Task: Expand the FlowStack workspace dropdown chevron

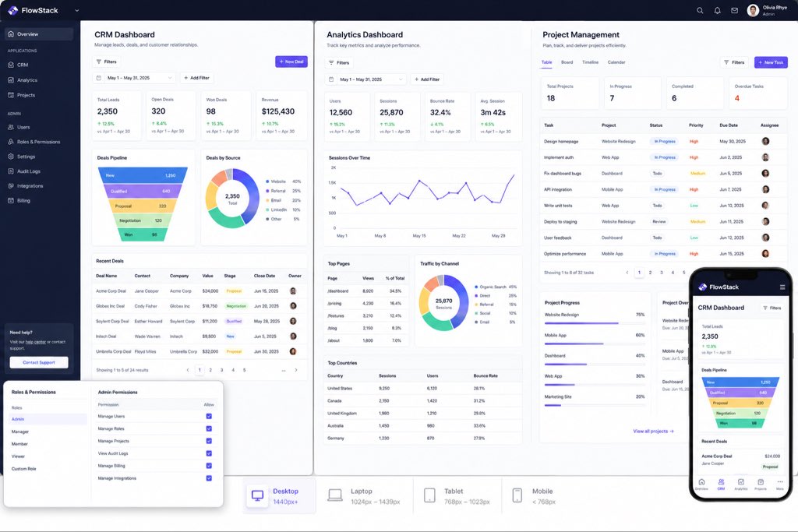Action: 77,10
